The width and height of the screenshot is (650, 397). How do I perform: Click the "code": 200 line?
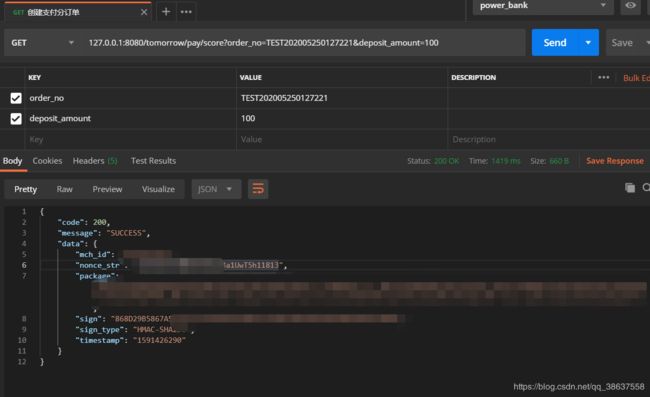point(84,223)
